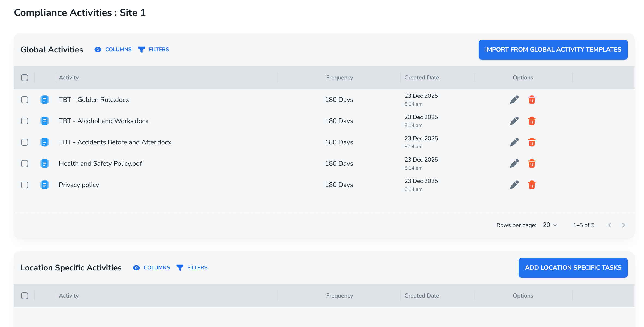The height and width of the screenshot is (327, 644).
Task: Check the TBT - Golden Rule.docx row
Action: click(x=25, y=100)
